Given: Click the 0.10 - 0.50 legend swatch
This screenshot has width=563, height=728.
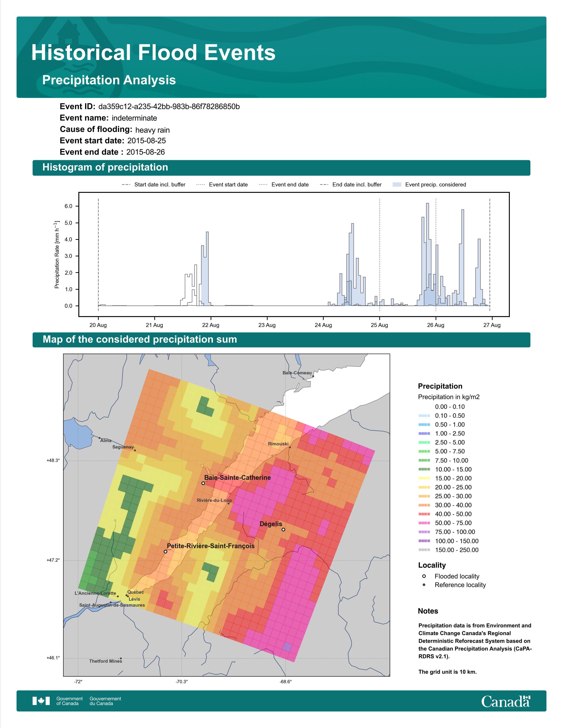Looking at the screenshot, I should click(424, 416).
